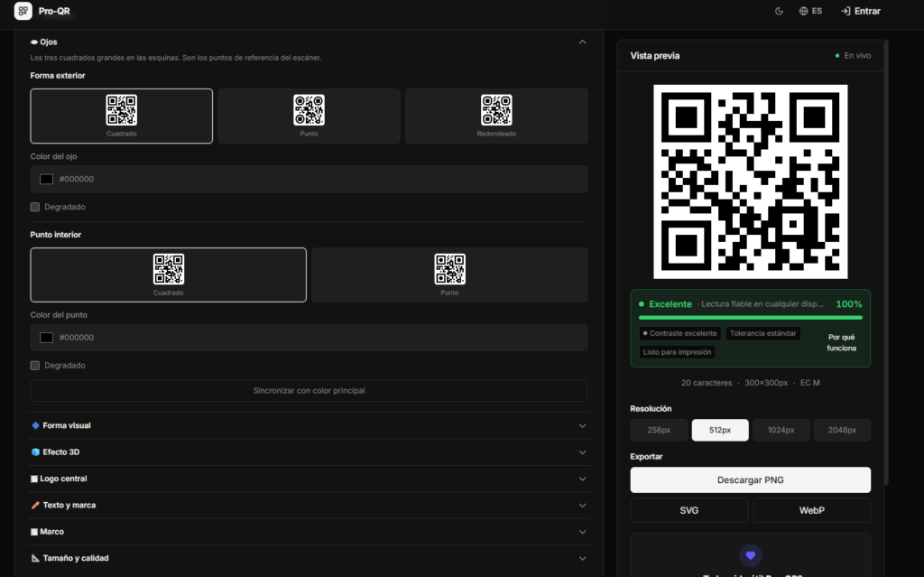Open the ES language dropdown

[810, 11]
